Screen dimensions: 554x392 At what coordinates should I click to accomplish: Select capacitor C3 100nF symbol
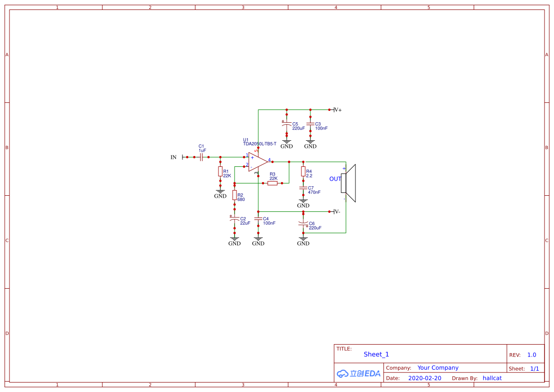coord(310,124)
